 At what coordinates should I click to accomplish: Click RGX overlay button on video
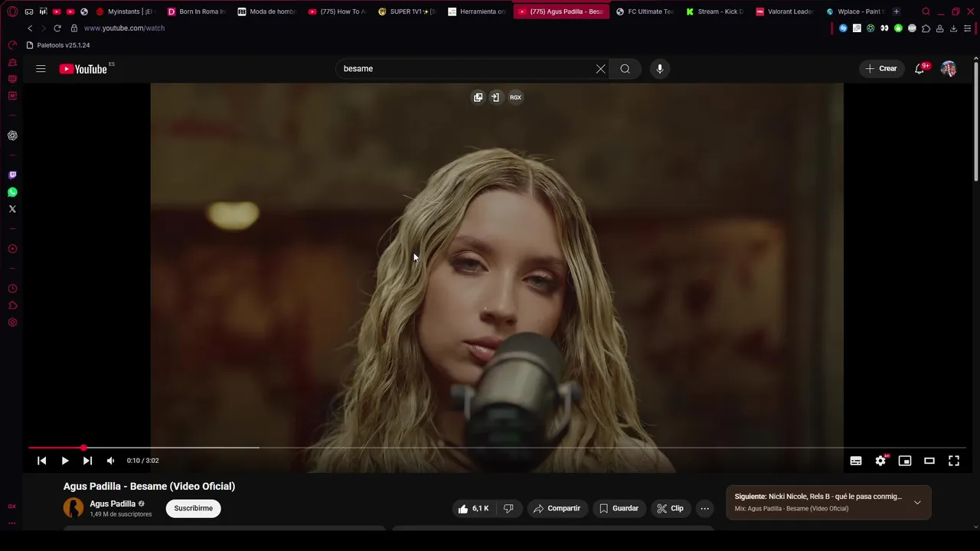pyautogui.click(x=515, y=97)
